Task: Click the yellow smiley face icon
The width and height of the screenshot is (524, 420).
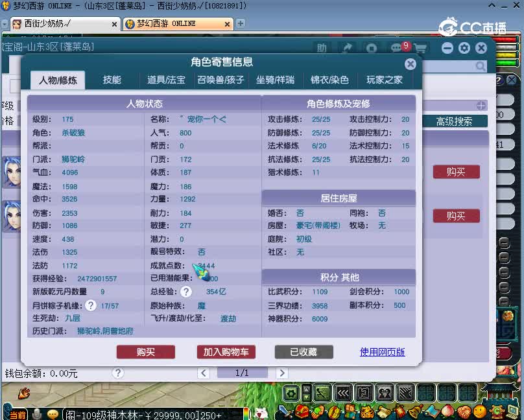Action: pyautogui.click(x=480, y=412)
